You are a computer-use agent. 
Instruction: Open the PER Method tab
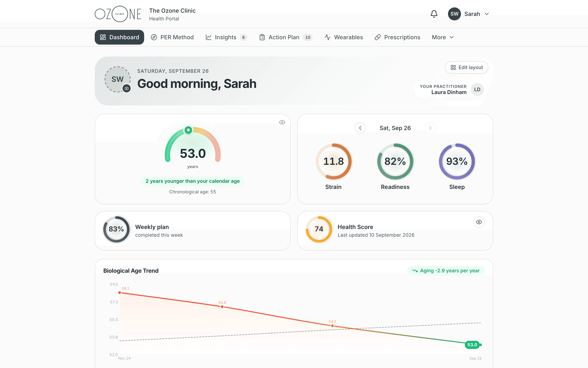[172, 37]
